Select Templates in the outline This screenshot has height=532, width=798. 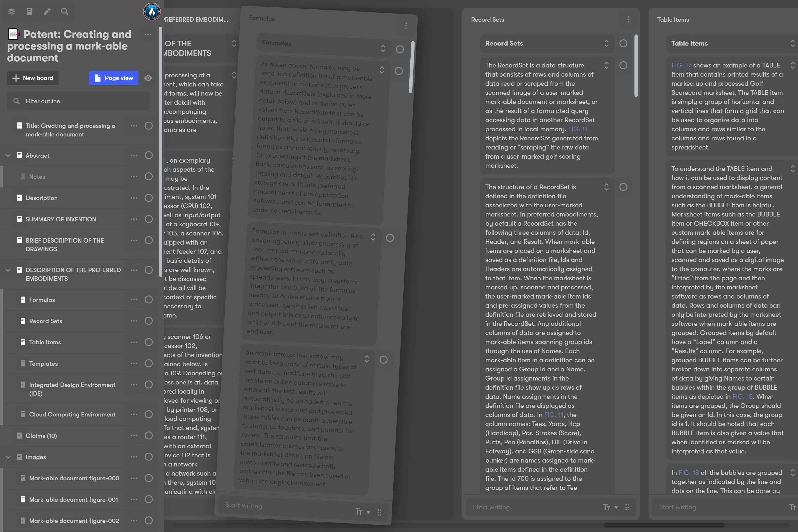tap(43, 363)
